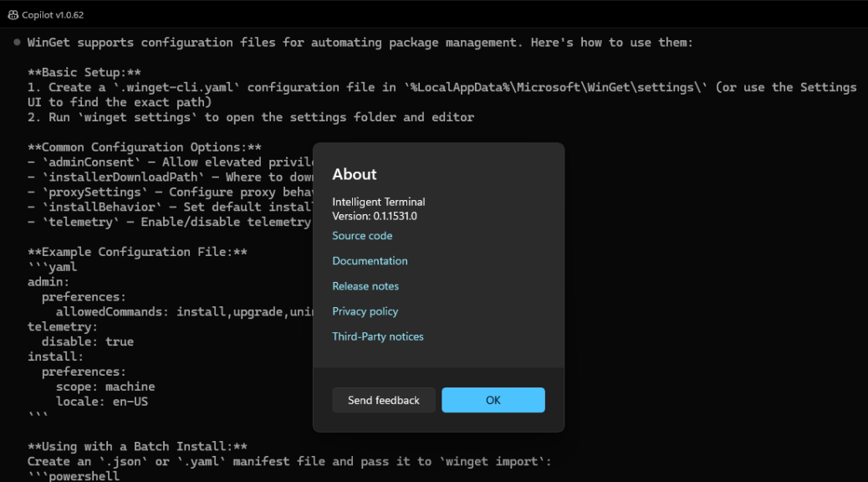
Task: Open the Privacy policy link
Action: (365, 311)
